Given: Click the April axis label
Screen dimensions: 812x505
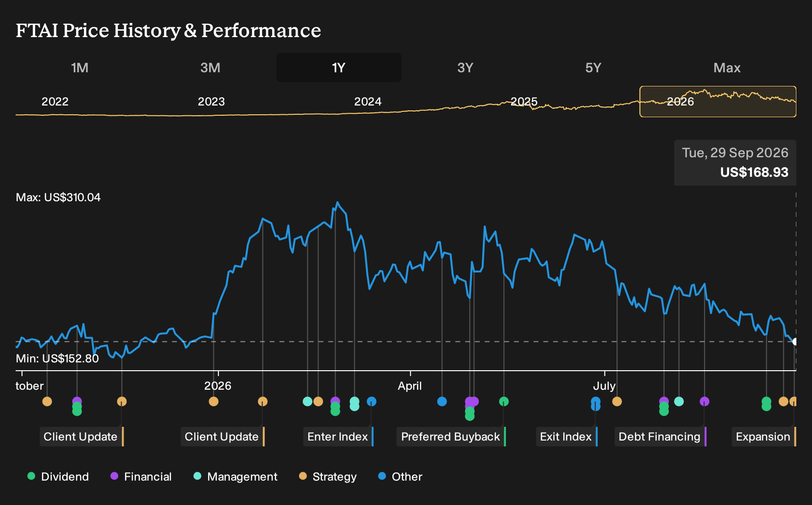Looking at the screenshot, I should [x=409, y=386].
